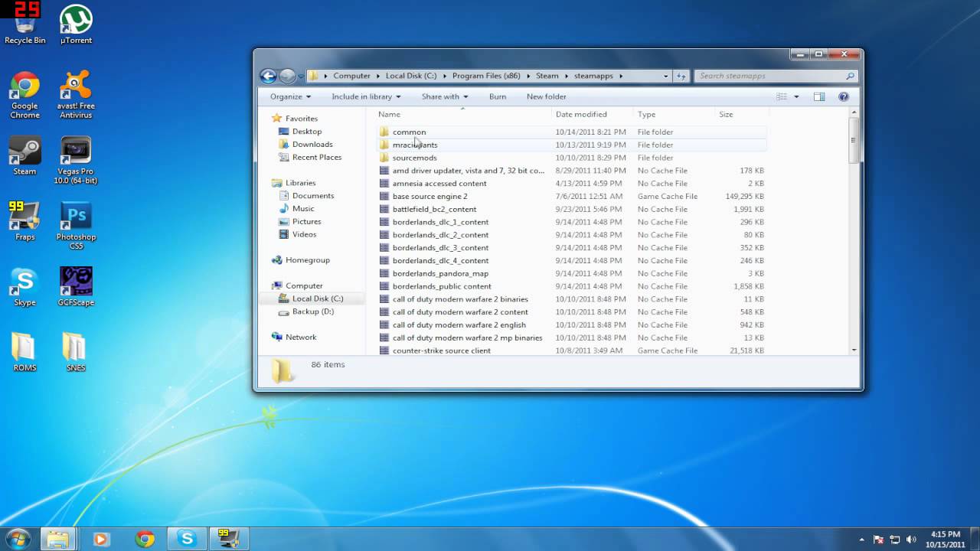Screen dimensions: 980x551
Task: Open address bar history dropdown arrow
Action: pos(666,76)
